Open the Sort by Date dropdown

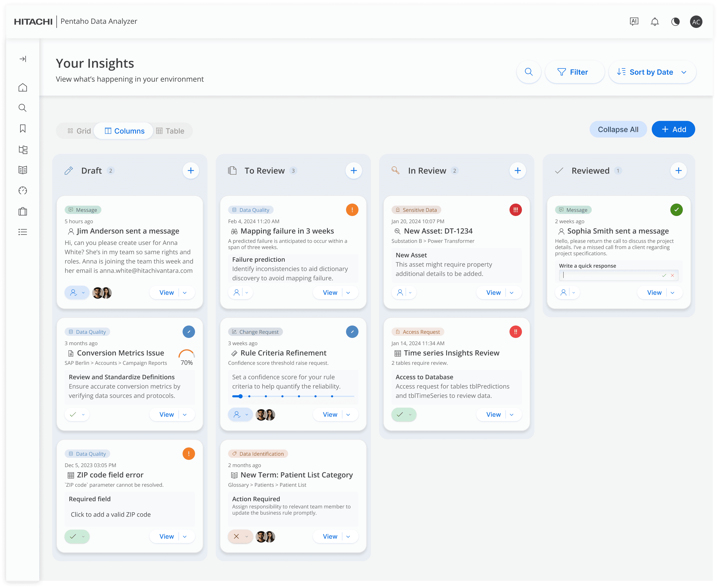(x=652, y=72)
